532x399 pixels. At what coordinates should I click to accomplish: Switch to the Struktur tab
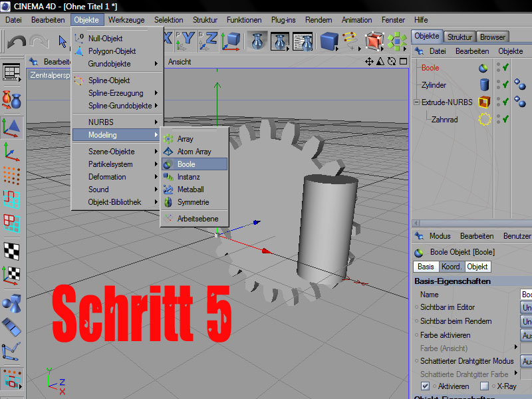point(460,37)
